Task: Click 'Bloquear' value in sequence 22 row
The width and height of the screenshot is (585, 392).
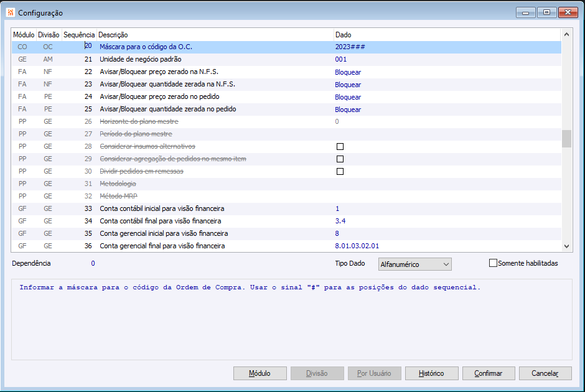Action: click(x=348, y=72)
